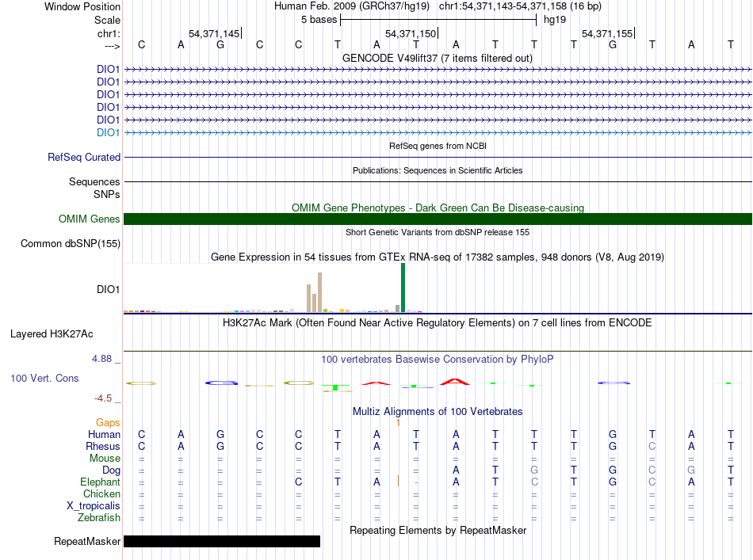753x560 pixels.
Task: Click the GTEx Gene Expression track title
Action: point(438,257)
